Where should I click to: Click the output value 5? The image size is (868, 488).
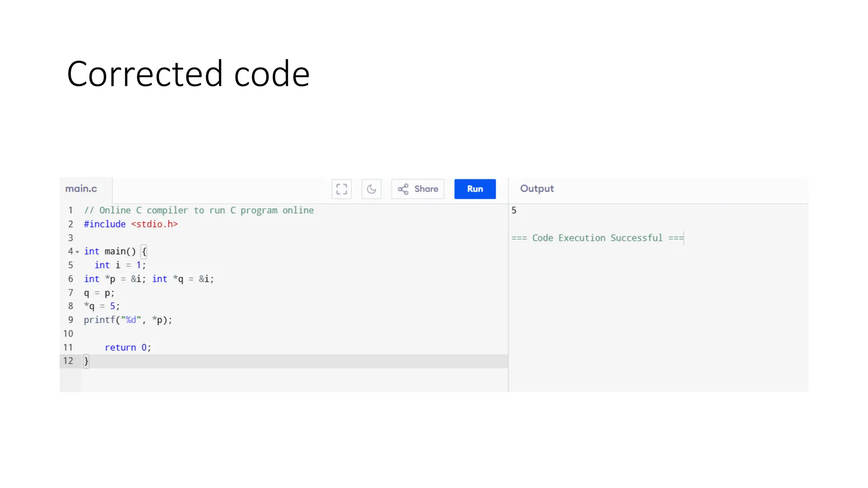514,211
